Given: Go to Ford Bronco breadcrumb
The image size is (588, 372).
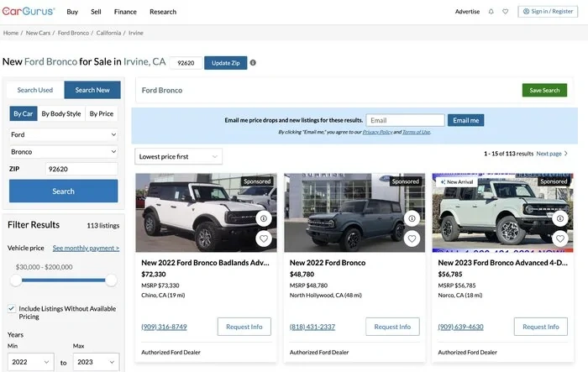Looking at the screenshot, I should (73, 33).
